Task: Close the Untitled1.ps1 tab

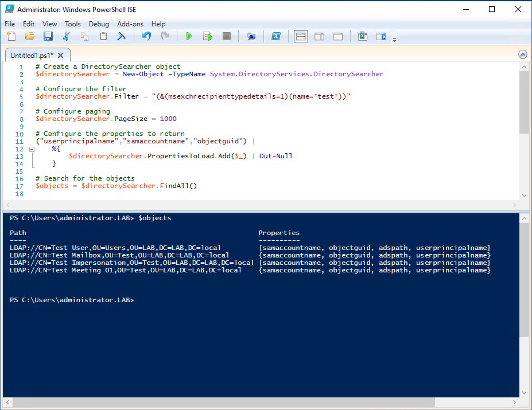Action: pos(60,55)
